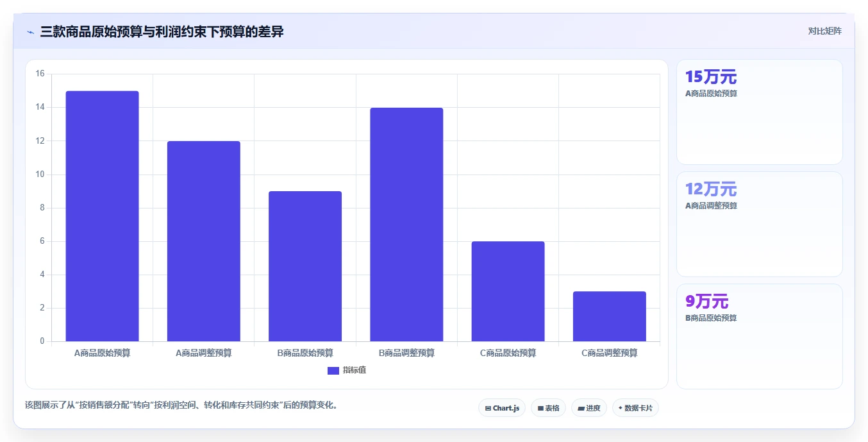Click the B商品原始预算 bar
Screen dimensions: 868x442
click(x=305, y=266)
